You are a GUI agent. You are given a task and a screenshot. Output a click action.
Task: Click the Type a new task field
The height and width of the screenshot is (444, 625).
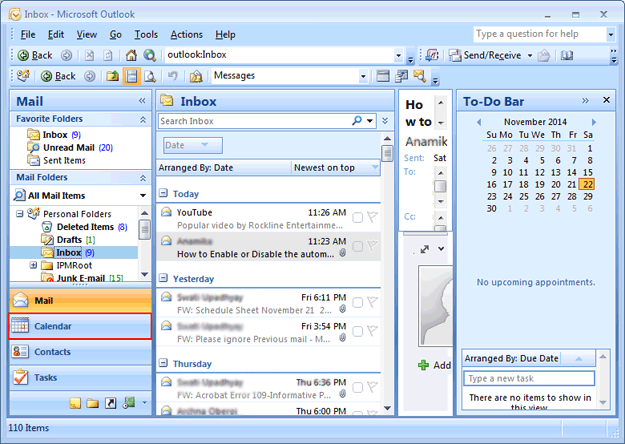pyautogui.click(x=529, y=378)
